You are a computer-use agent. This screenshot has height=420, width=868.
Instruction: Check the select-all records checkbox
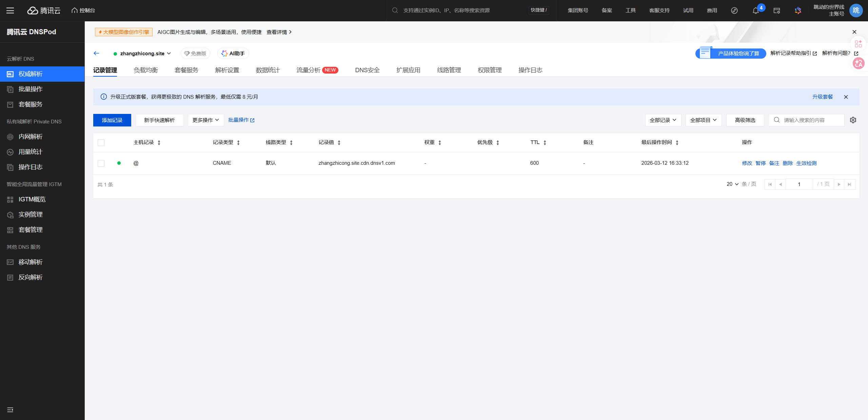(x=101, y=143)
